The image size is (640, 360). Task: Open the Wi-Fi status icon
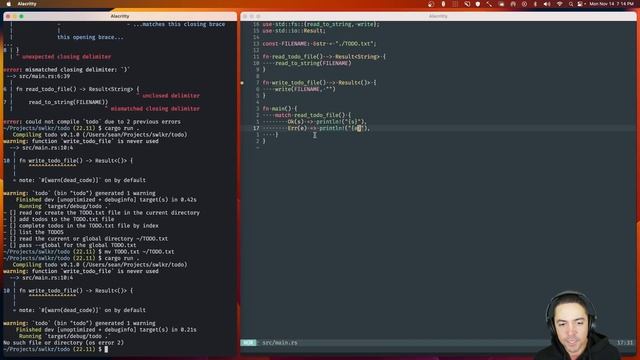[560, 4]
